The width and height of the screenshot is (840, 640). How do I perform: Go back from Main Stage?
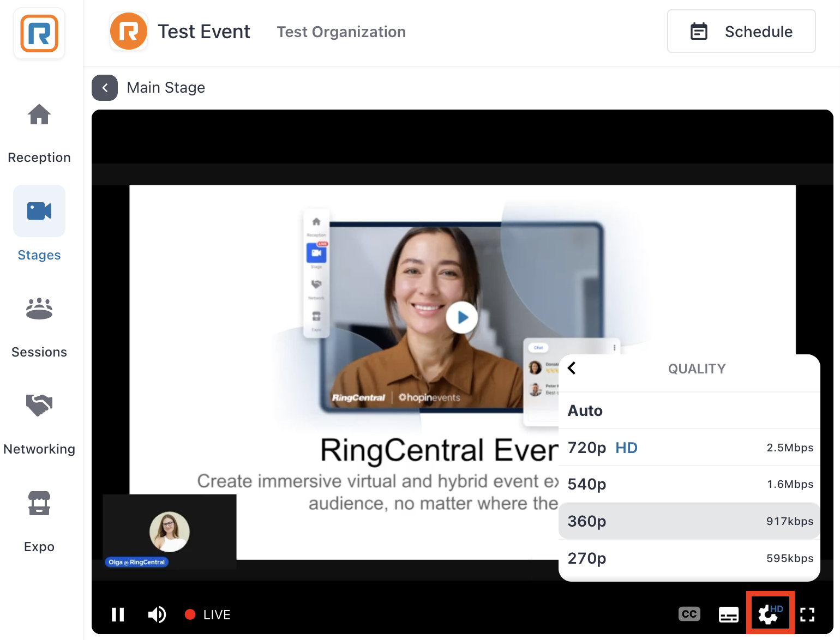[105, 88]
